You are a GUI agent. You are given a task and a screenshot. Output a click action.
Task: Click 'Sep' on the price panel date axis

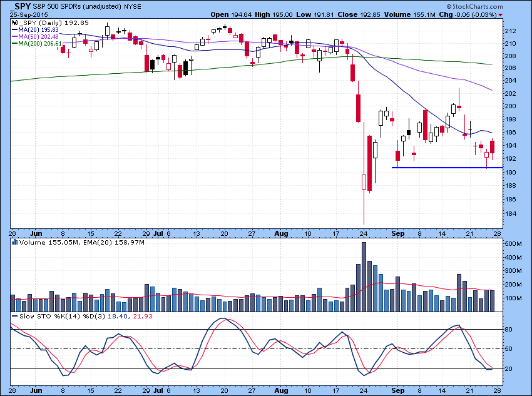click(x=397, y=233)
